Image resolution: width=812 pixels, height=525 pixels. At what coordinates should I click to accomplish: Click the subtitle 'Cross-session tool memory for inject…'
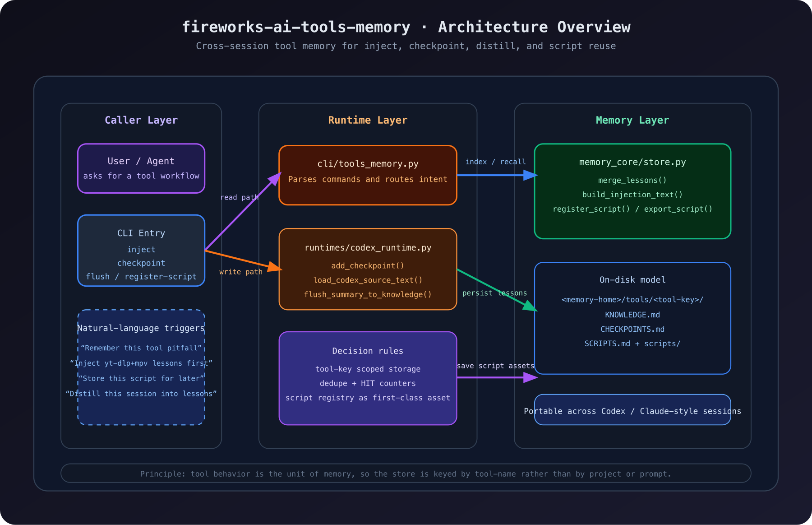pyautogui.click(x=406, y=46)
